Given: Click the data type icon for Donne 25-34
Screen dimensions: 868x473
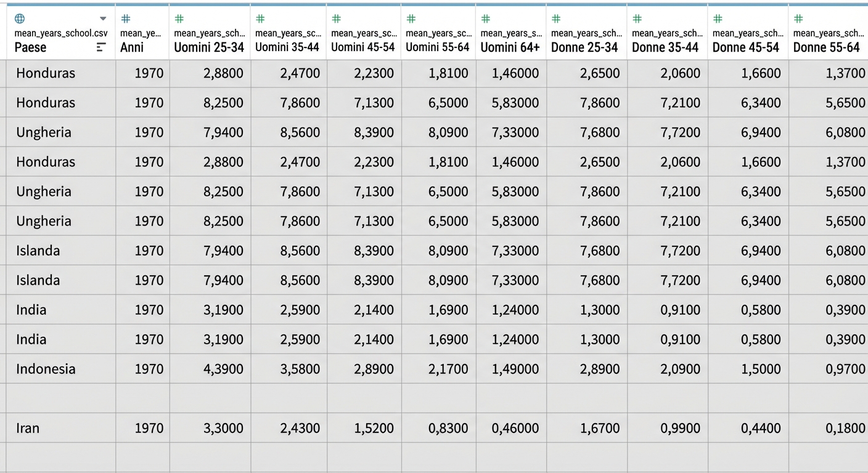Looking at the screenshot, I should click(556, 19).
